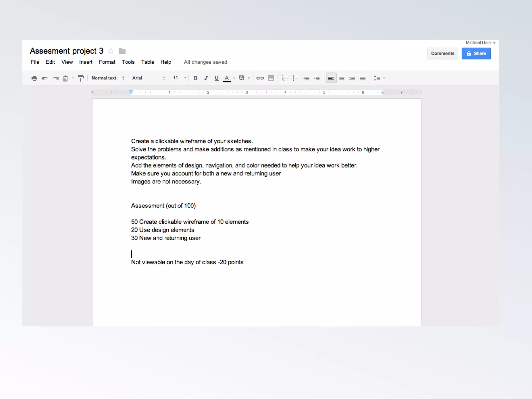Image resolution: width=532 pixels, height=399 pixels.
Task: Click the redo arrow icon
Action: tap(55, 78)
